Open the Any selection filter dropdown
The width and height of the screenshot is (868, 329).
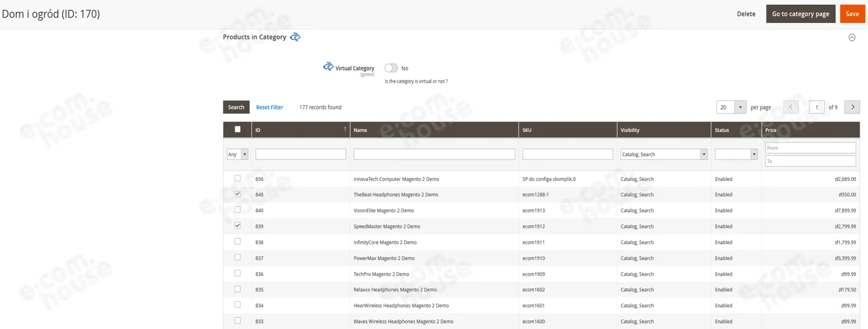tap(237, 154)
